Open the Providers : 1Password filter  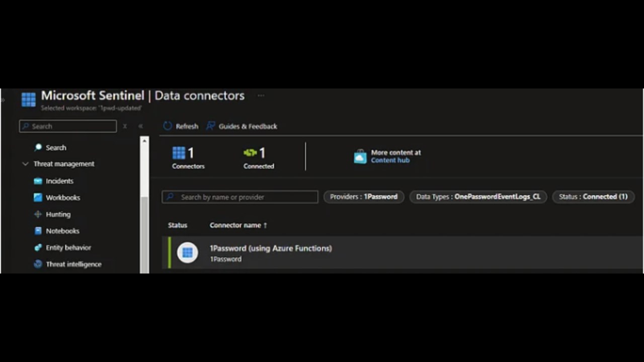[x=364, y=197]
